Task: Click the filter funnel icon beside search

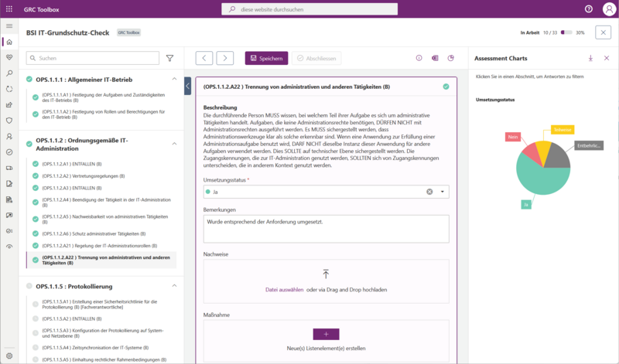Action: pyautogui.click(x=169, y=58)
